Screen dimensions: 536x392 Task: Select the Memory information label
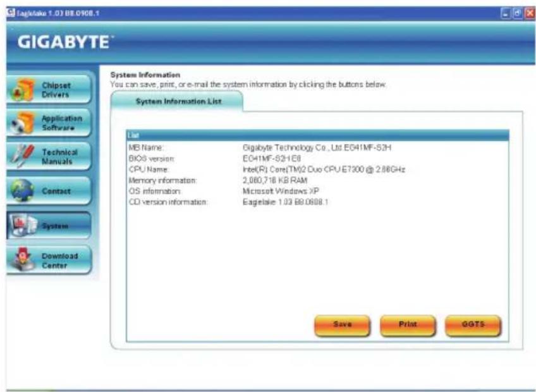[x=162, y=180]
